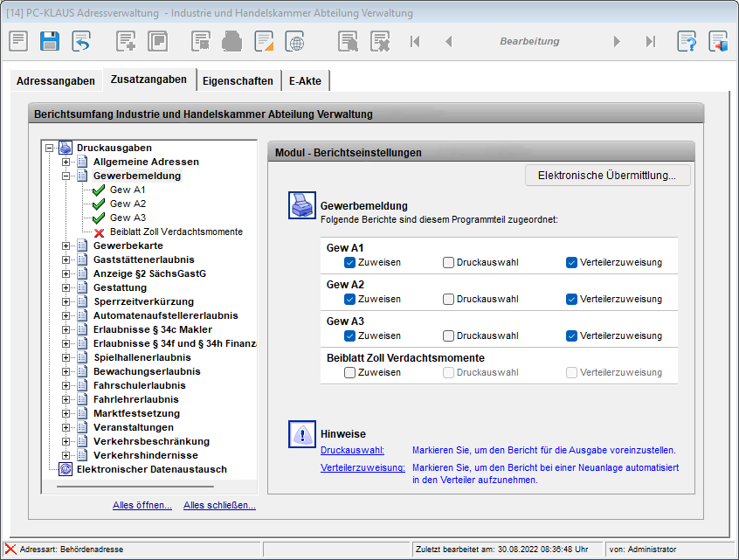739x560 pixels.
Task: Expand the Gewerbekarte tree node
Action: (x=66, y=245)
